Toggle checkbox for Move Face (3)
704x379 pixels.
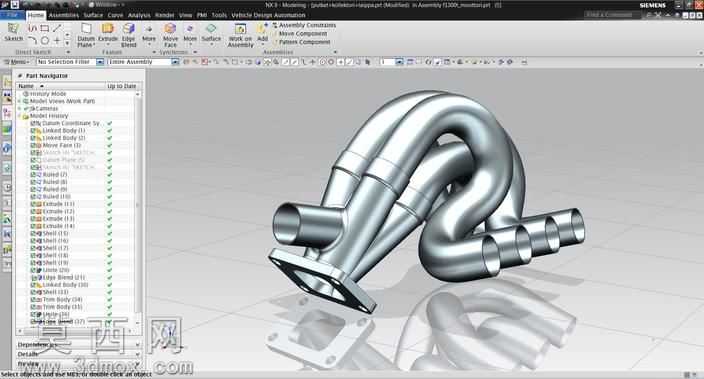[x=33, y=145]
